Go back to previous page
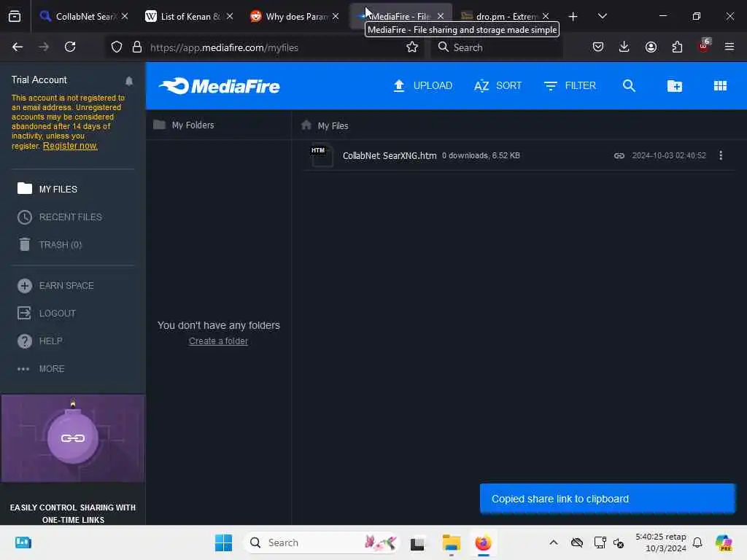The height and width of the screenshot is (560, 747). [x=18, y=47]
